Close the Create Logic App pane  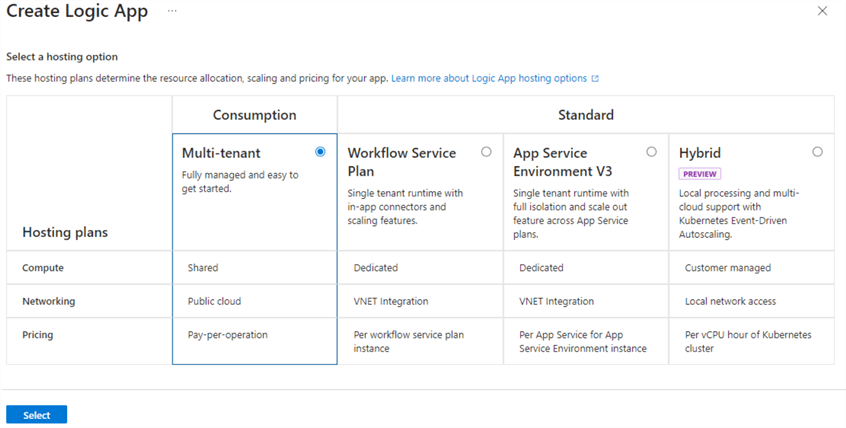click(822, 11)
